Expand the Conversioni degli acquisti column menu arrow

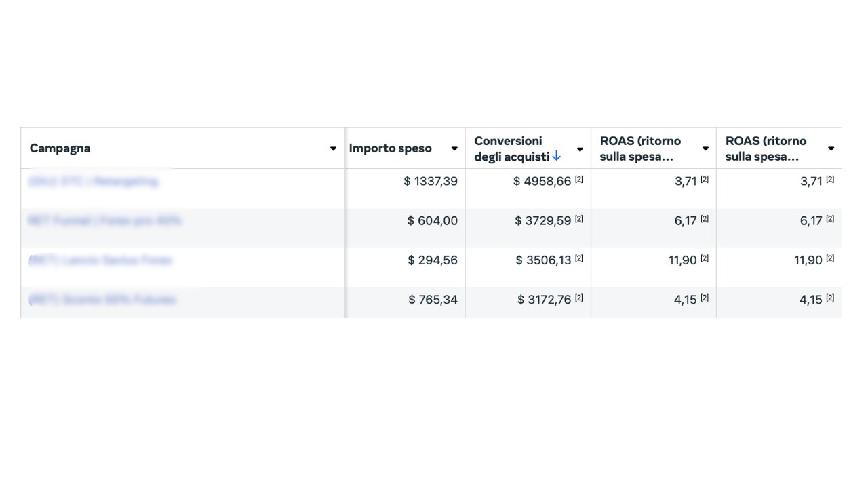pyautogui.click(x=580, y=149)
